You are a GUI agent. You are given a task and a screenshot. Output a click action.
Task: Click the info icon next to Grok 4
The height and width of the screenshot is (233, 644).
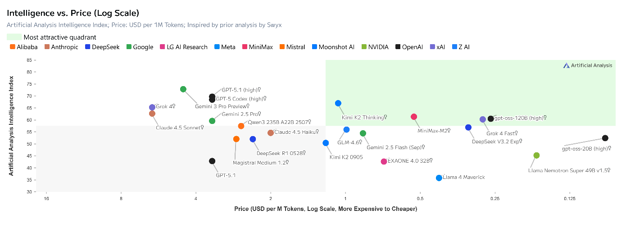(173, 107)
